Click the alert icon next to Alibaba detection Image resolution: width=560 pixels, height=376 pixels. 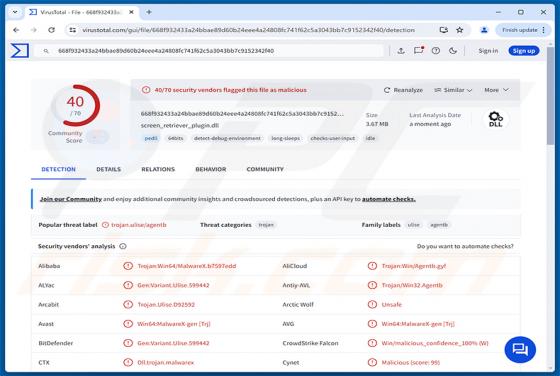pyautogui.click(x=128, y=266)
